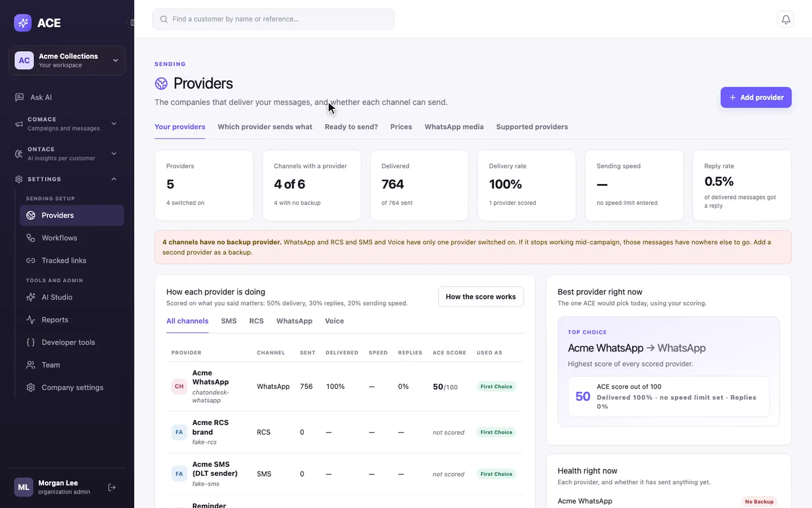Click the ONTACE insights icon

[19, 154]
